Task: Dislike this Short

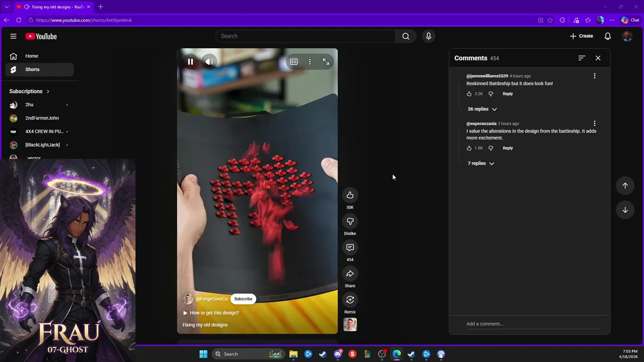Action: [x=350, y=221]
